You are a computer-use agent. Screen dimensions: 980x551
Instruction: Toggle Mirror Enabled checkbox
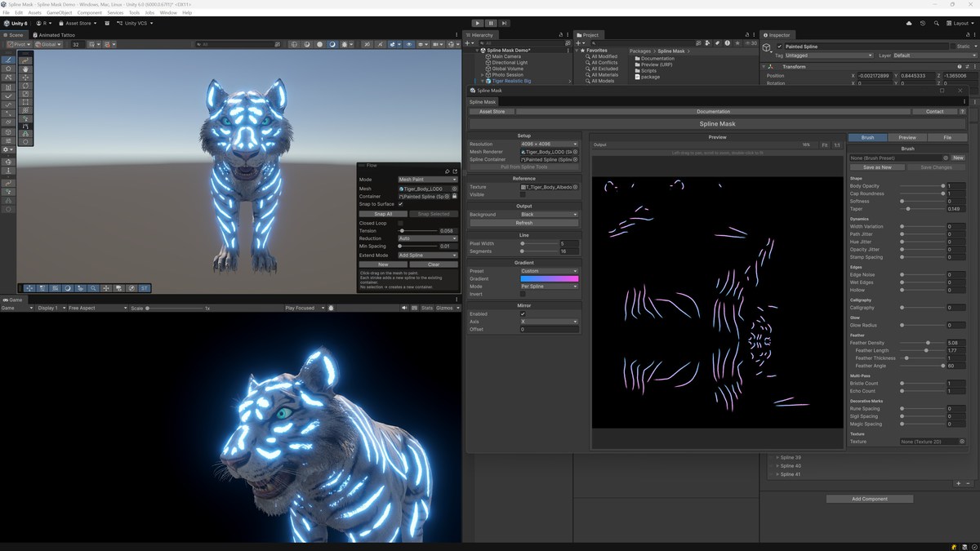523,314
